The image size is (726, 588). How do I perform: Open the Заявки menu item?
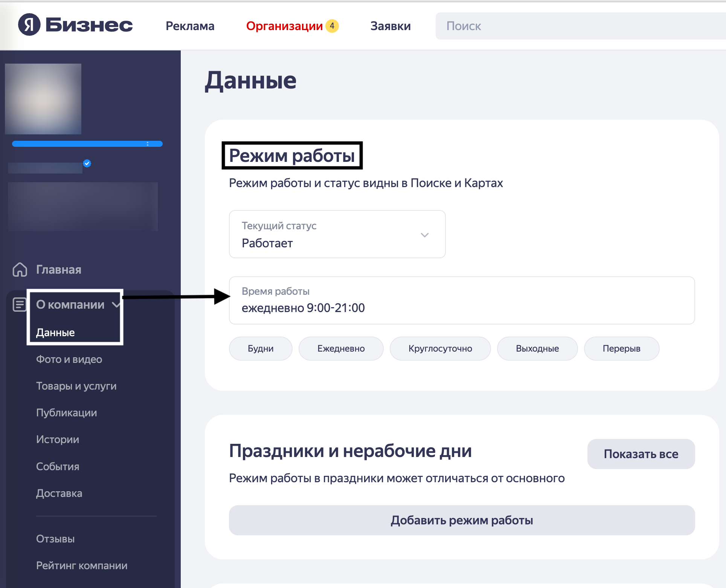pyautogui.click(x=390, y=26)
